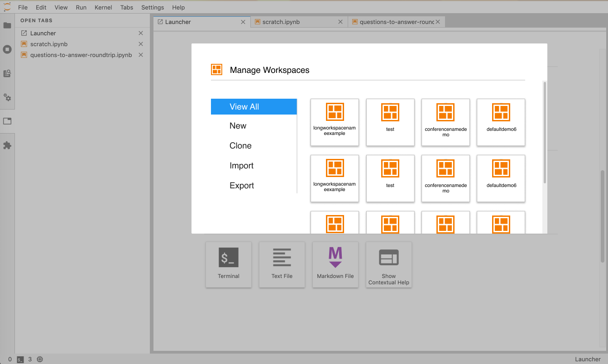The height and width of the screenshot is (364, 608).
Task: Click the gears icon in the left sidebar
Action: tap(7, 97)
